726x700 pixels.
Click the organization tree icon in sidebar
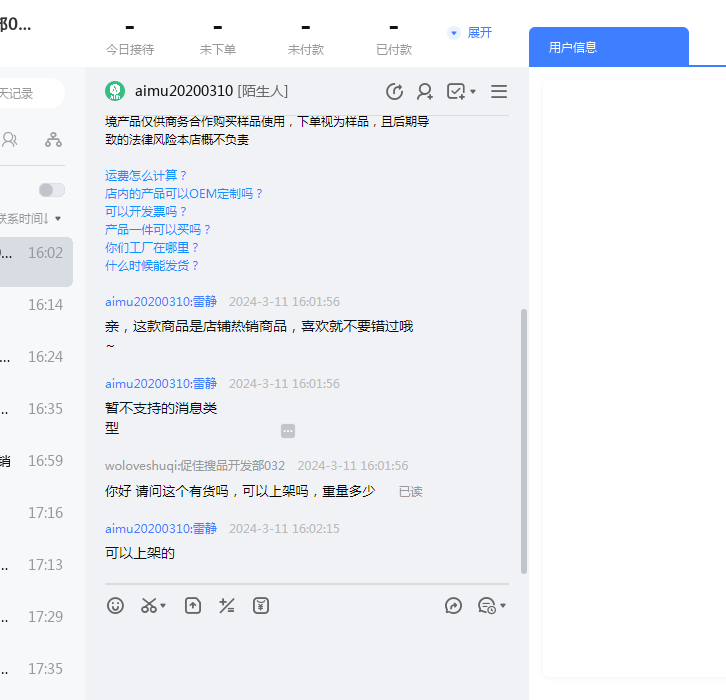(x=53, y=140)
